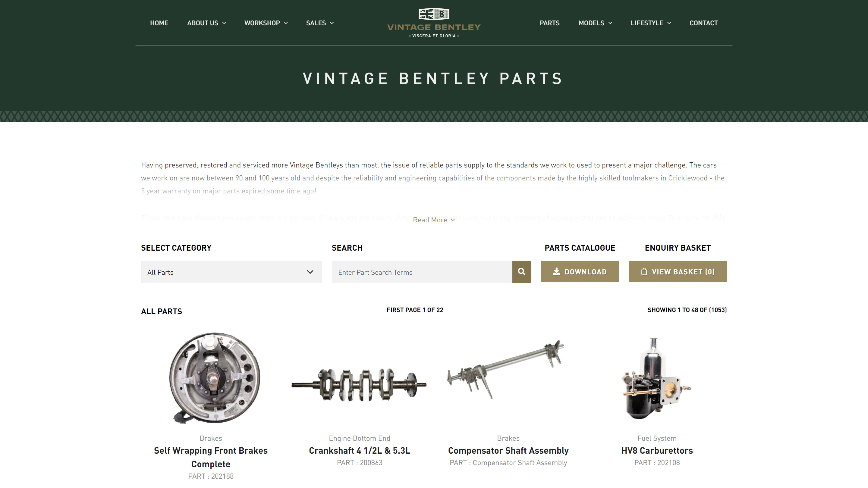Open the Crankshaft 4 1/2L product image
Viewport: 868px width, 488px height.
tap(359, 385)
